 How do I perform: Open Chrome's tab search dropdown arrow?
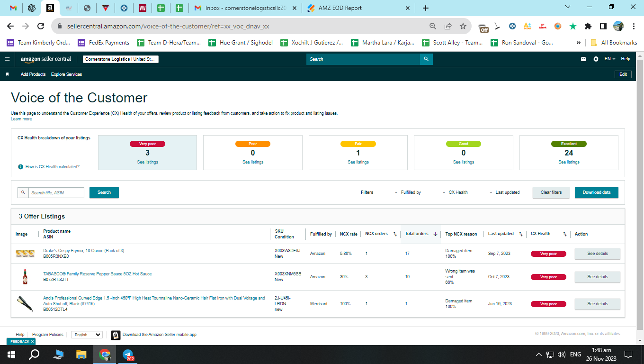tap(568, 7)
